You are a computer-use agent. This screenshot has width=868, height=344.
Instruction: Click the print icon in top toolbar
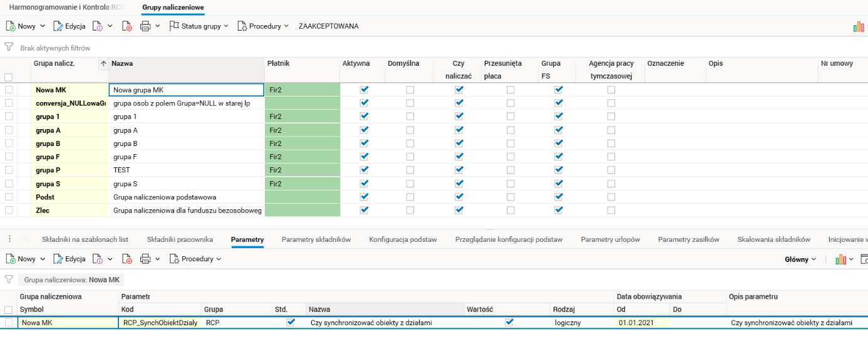tap(145, 26)
